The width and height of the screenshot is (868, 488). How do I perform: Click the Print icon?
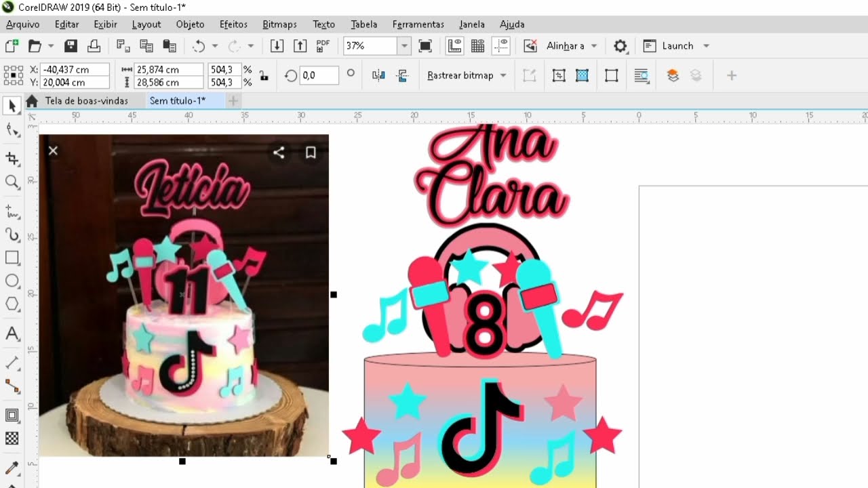pyautogui.click(x=94, y=46)
